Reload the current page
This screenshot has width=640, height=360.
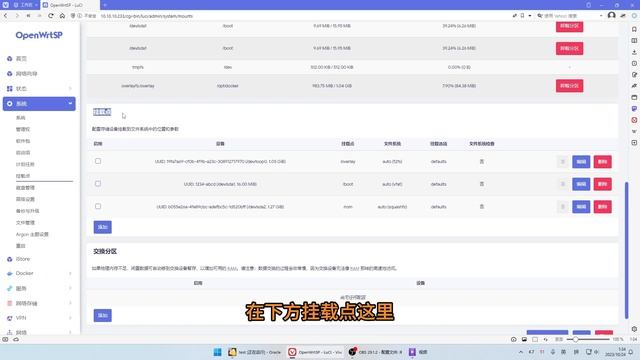tap(51, 16)
